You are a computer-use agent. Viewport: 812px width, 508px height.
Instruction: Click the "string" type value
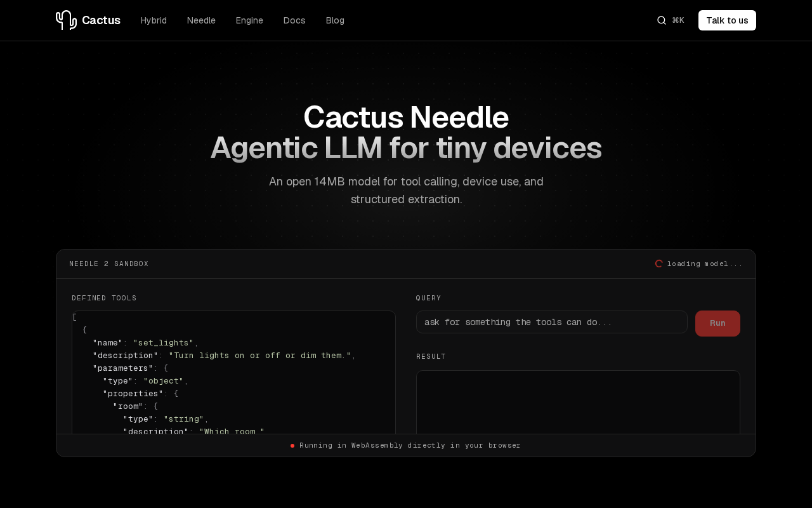(x=183, y=419)
